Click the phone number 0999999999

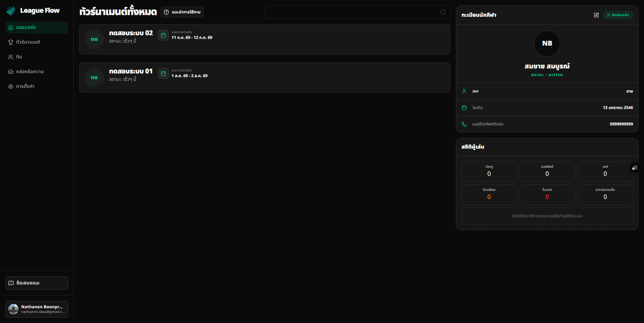[x=621, y=124]
